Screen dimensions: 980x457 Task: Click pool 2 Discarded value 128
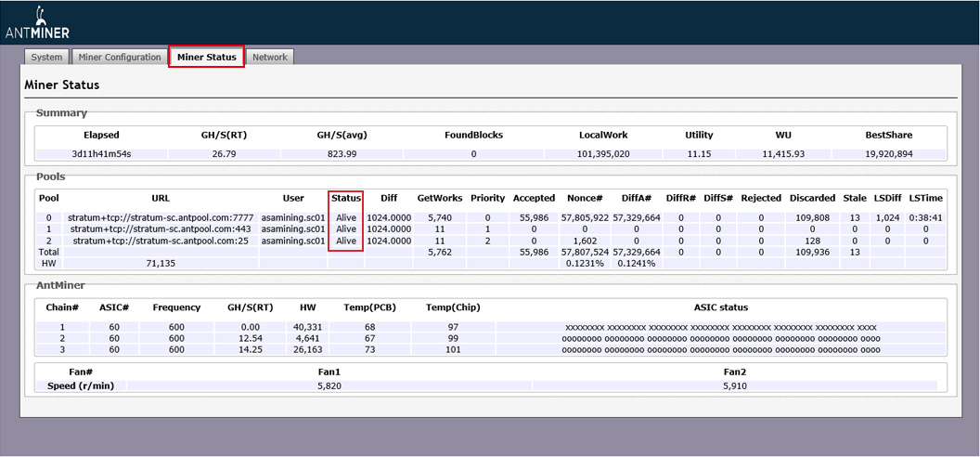click(x=812, y=241)
